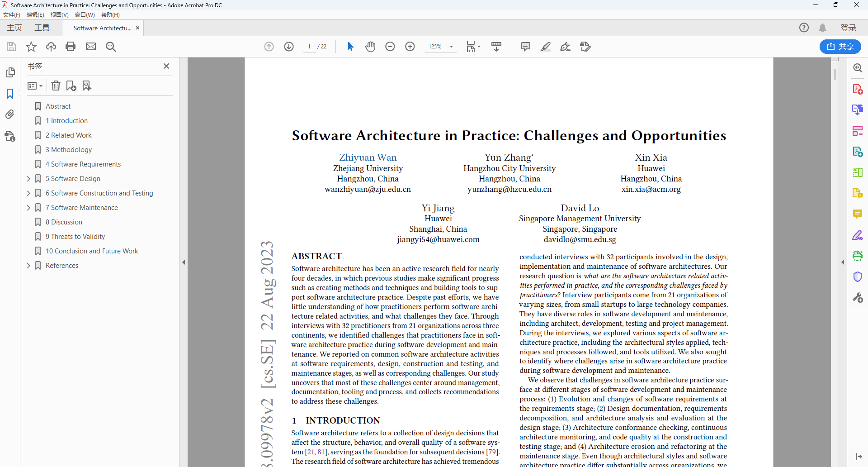Print the document
This screenshot has height=467, width=868.
[x=71, y=47]
